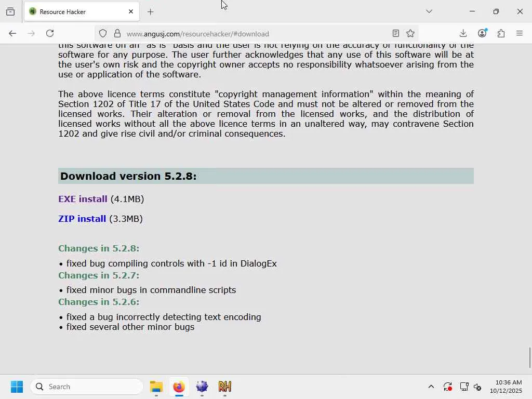Click the (4.1MB) file size text
The image size is (532, 399).
[127, 199]
